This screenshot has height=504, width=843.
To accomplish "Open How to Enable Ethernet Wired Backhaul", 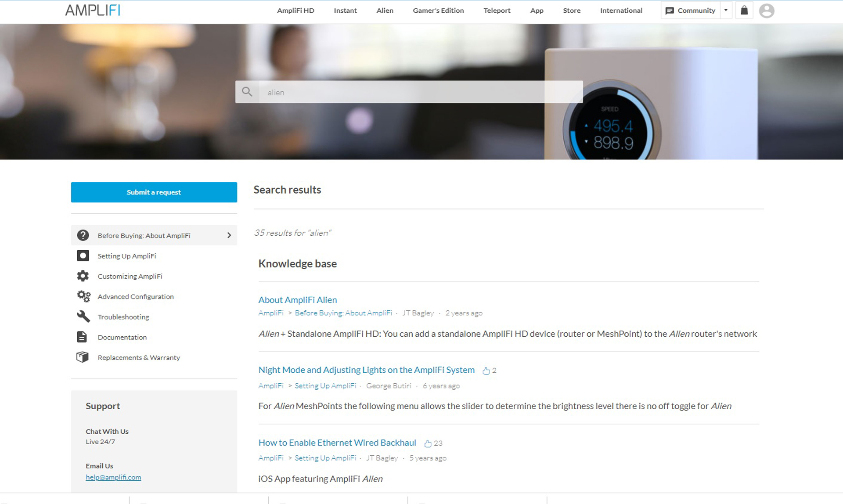I will click(x=337, y=443).
